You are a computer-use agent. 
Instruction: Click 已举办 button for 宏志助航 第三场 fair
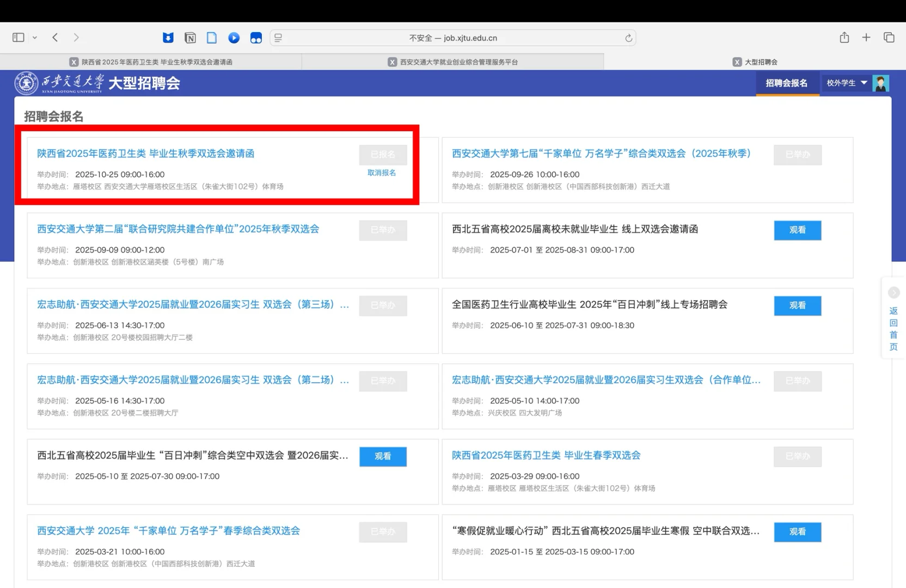[x=383, y=305]
